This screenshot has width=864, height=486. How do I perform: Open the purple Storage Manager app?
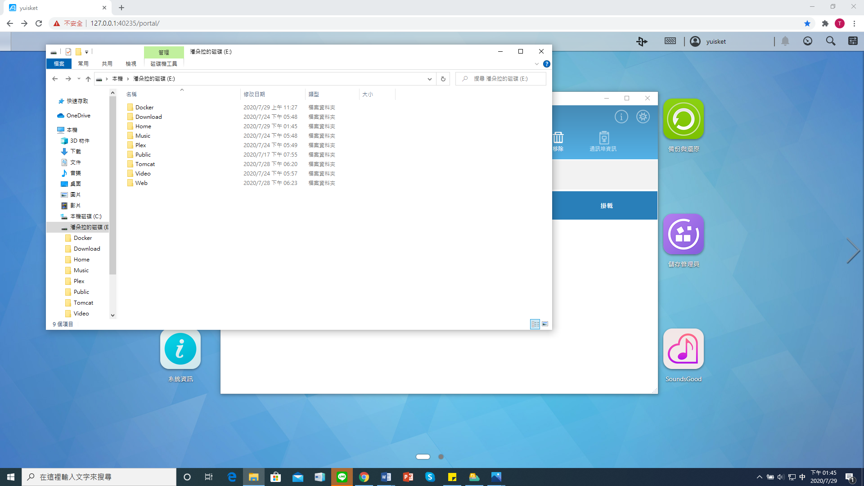(x=683, y=234)
